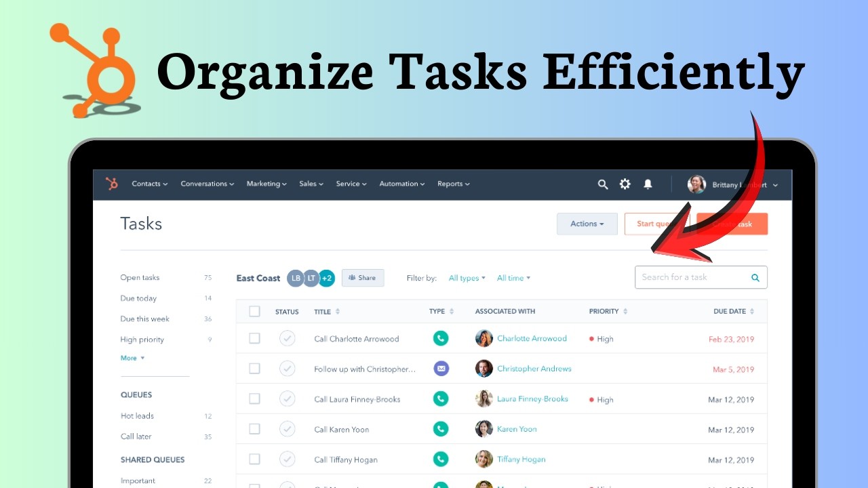Check the Call Karen Yoon row checkbox
Screen dimensions: 868x488
[254, 429]
